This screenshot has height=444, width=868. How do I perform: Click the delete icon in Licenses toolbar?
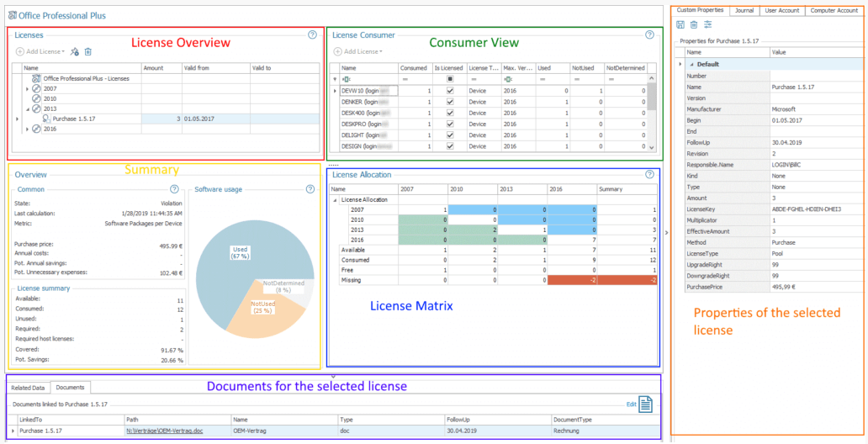click(88, 52)
